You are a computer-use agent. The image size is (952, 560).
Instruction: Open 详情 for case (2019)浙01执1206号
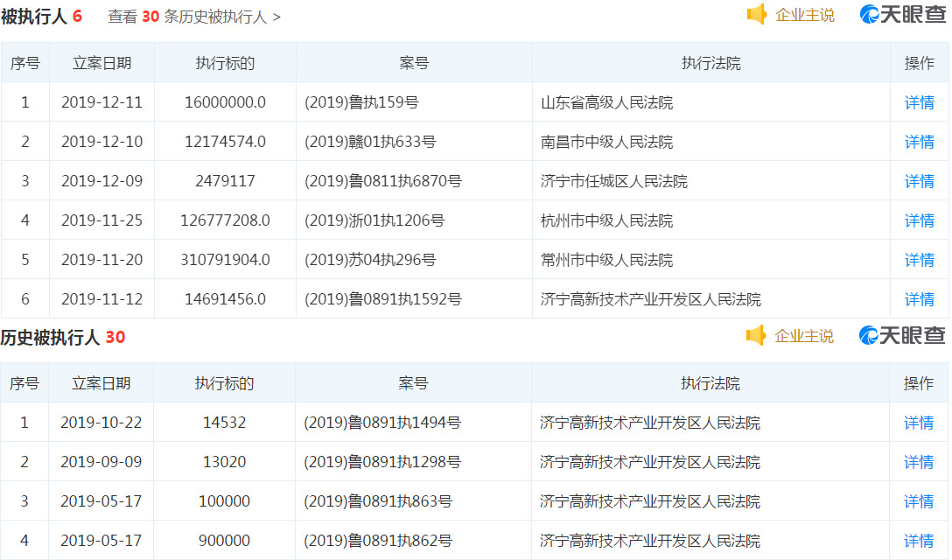click(920, 220)
